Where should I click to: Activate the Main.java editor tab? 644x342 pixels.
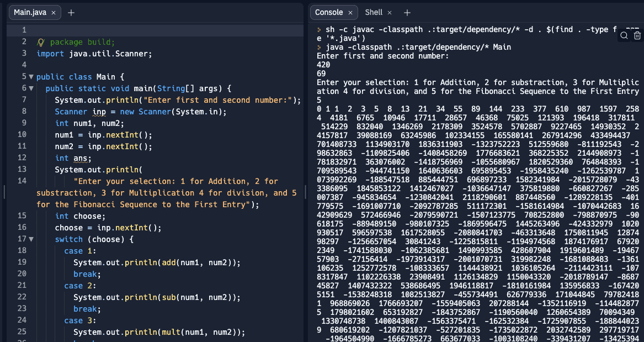pyautogui.click(x=30, y=12)
